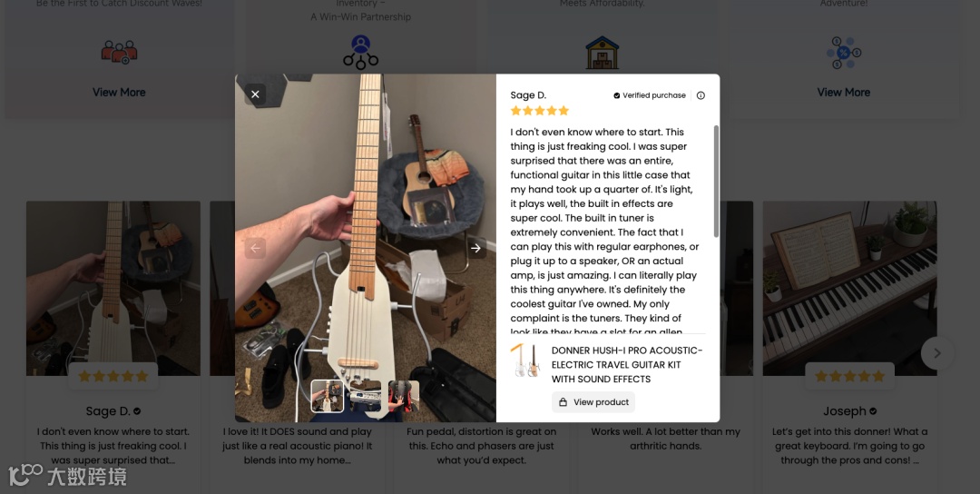Click the people group icon above View More

tap(119, 52)
